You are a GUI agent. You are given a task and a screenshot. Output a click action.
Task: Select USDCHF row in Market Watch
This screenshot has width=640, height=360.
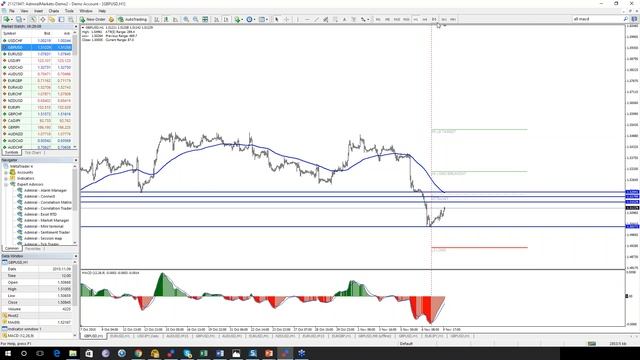click(x=38, y=41)
